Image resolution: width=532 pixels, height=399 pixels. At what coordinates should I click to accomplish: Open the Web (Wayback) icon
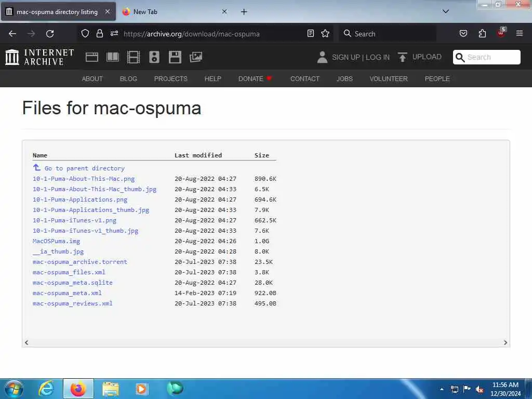(92, 57)
